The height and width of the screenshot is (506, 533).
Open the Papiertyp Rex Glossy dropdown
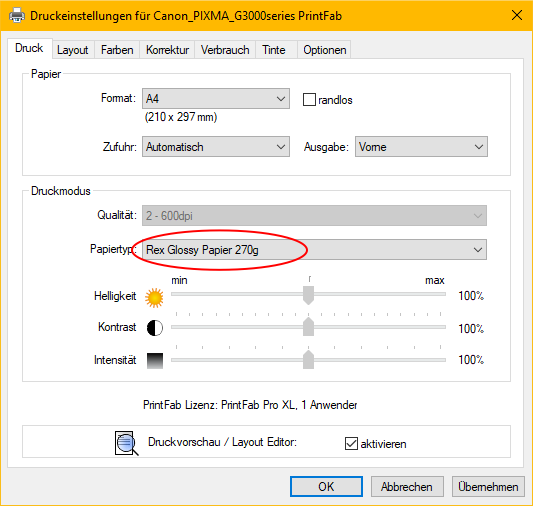tap(314, 249)
